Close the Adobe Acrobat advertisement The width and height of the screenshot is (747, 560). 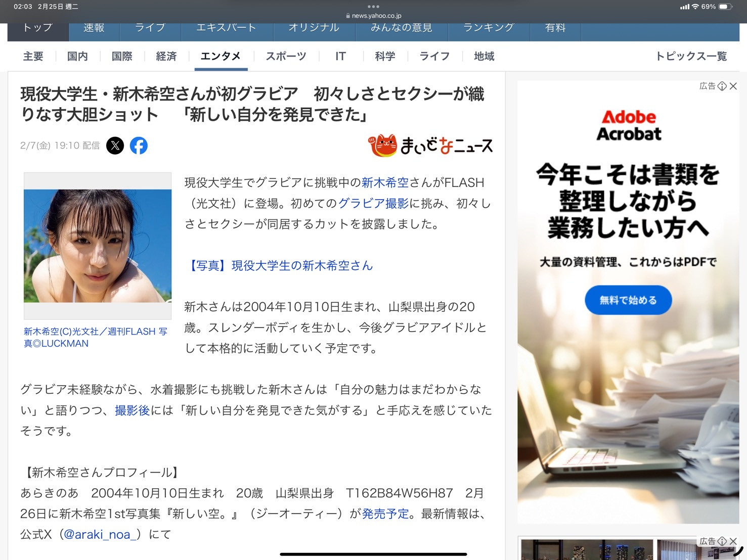[x=734, y=86]
